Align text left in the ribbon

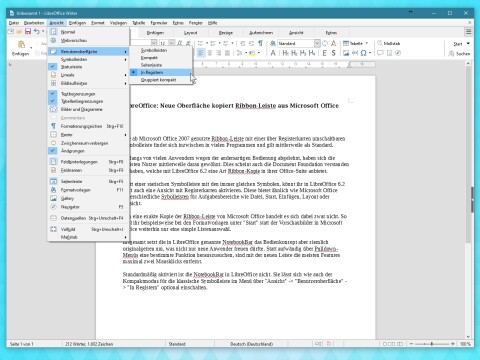click(201, 53)
